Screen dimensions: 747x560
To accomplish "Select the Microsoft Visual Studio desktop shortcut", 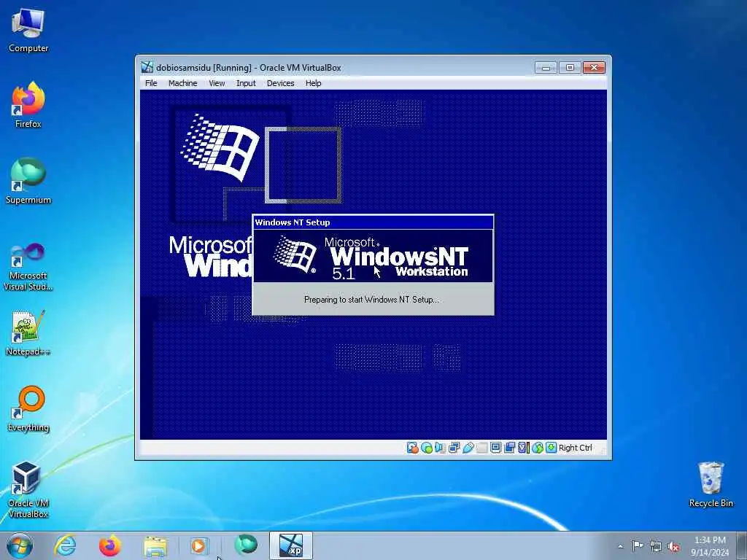I will 28,267.
